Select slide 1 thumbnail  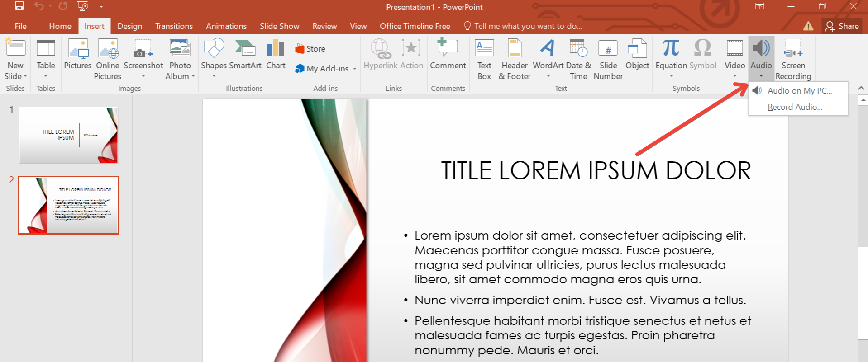[x=68, y=135]
